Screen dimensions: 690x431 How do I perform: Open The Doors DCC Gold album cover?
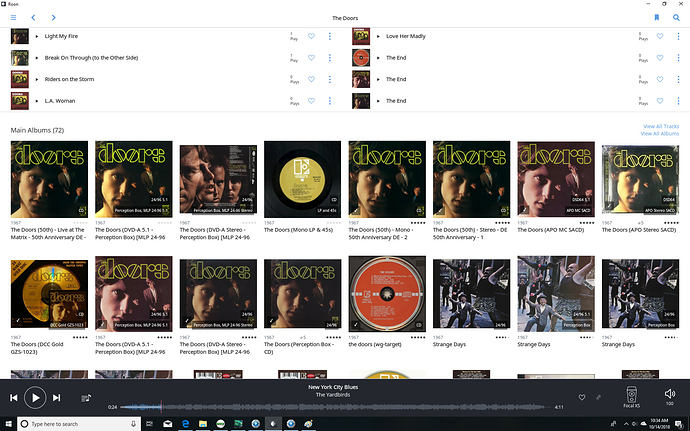tap(49, 294)
